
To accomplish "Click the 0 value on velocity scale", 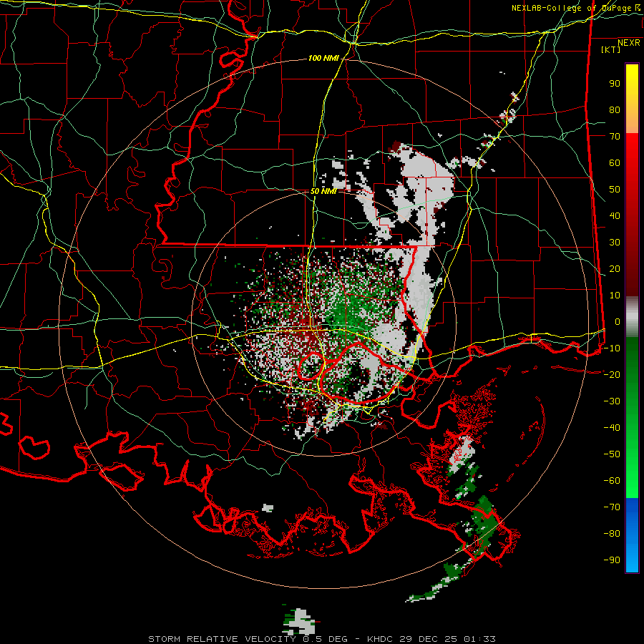I will pyautogui.click(x=618, y=321).
